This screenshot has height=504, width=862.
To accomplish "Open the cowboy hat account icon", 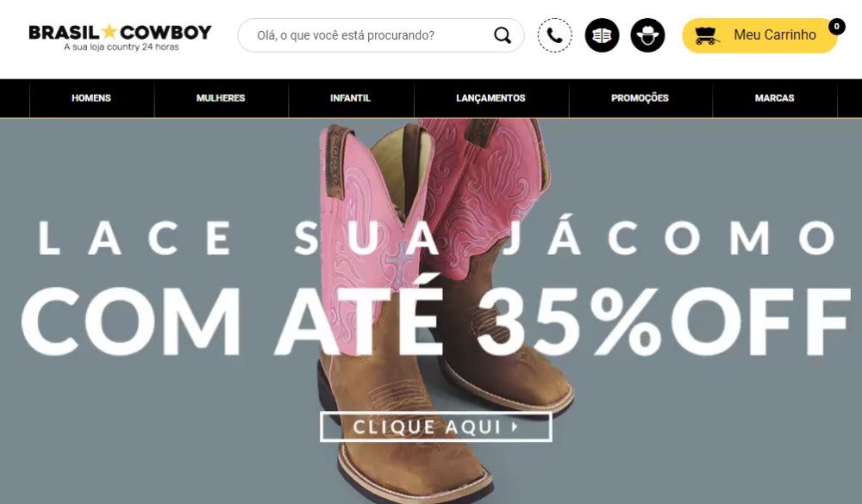I will click(647, 35).
